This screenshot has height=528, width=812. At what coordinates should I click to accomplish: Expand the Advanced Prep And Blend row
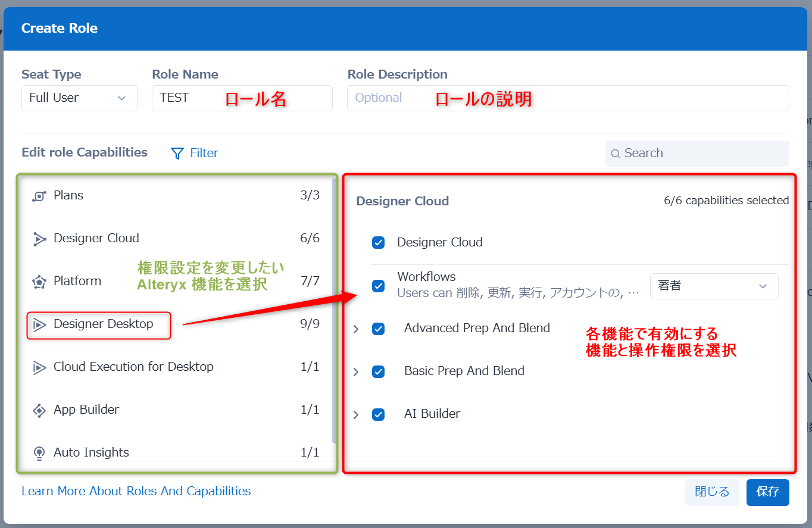356,329
